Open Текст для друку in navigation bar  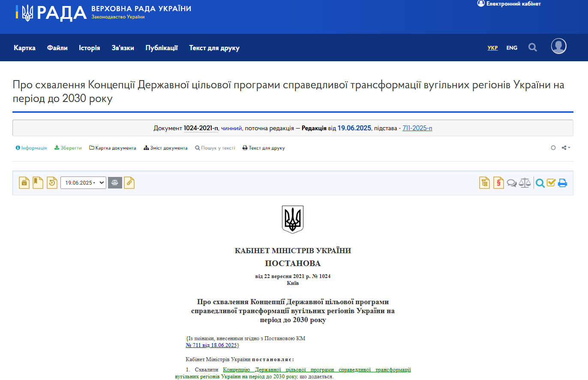point(214,48)
